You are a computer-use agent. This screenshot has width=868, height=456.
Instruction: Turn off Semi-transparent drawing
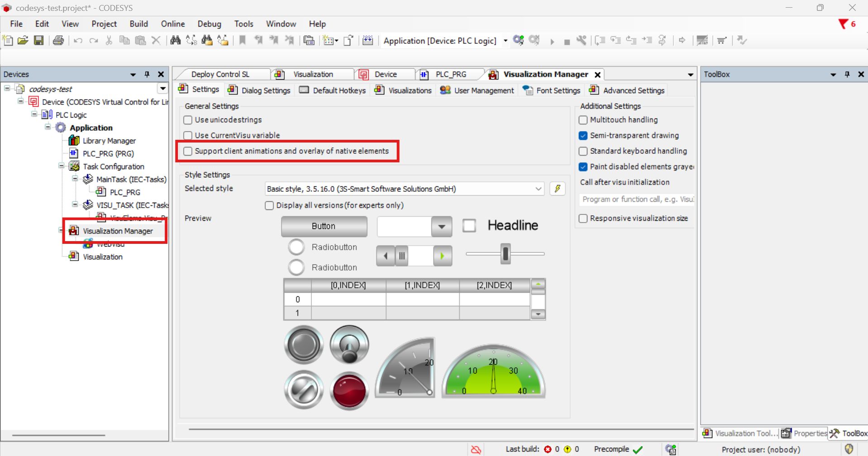[x=583, y=136]
